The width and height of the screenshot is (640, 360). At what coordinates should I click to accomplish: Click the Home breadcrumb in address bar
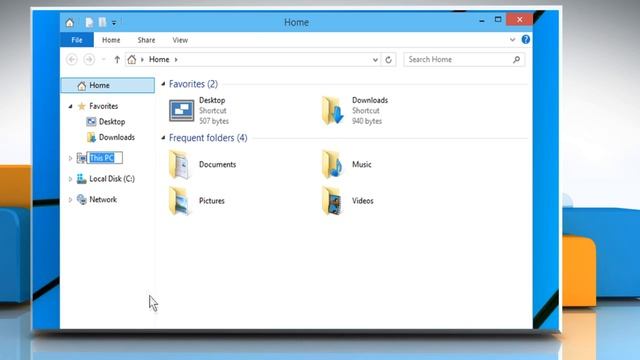(x=159, y=60)
